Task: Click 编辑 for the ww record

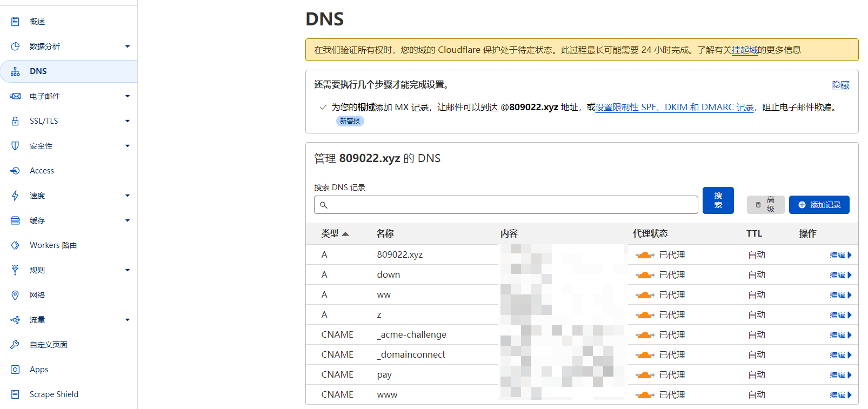Action: 841,295
